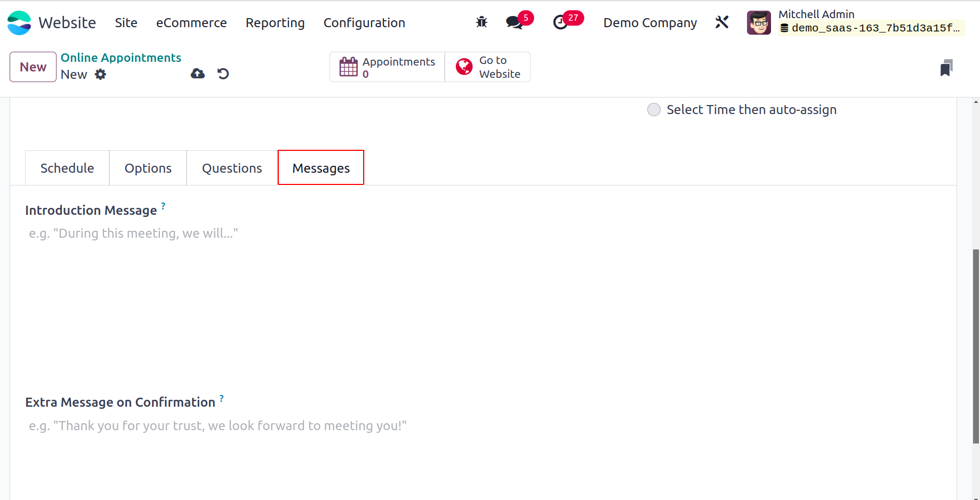Click the vertical scrollbar thumb
This screenshot has height=500, width=980.
click(x=976, y=346)
